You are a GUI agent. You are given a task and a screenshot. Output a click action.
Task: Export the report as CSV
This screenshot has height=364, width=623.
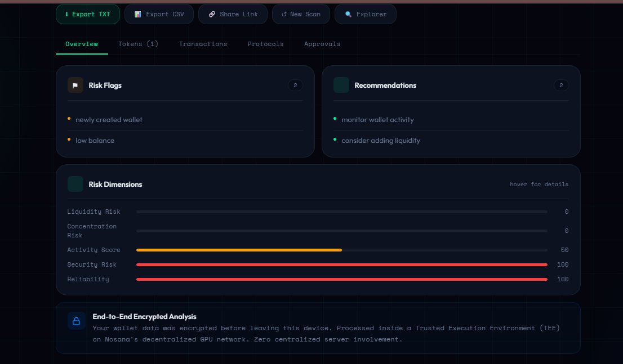pyautogui.click(x=159, y=14)
